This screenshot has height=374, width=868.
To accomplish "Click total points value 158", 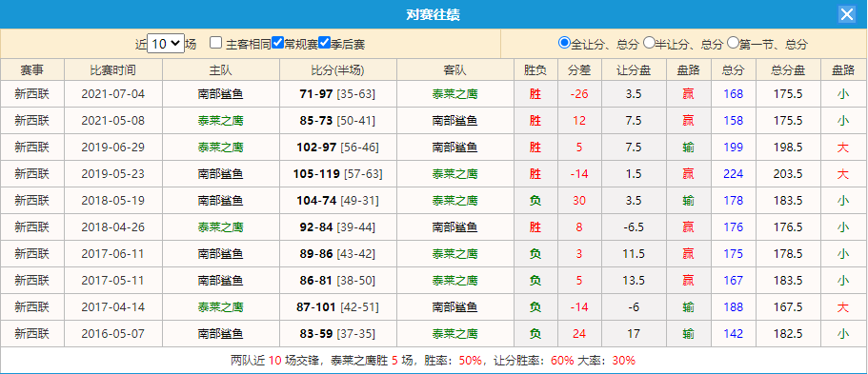I will point(733,121).
